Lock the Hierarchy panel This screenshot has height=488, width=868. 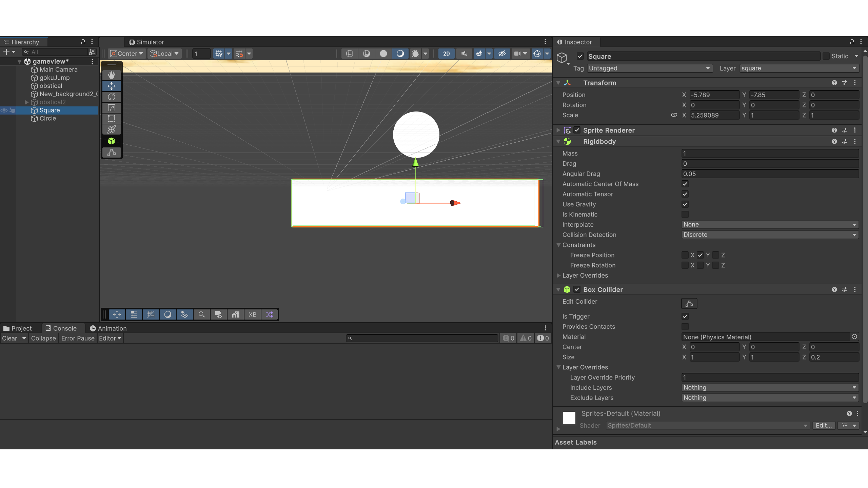tap(83, 42)
